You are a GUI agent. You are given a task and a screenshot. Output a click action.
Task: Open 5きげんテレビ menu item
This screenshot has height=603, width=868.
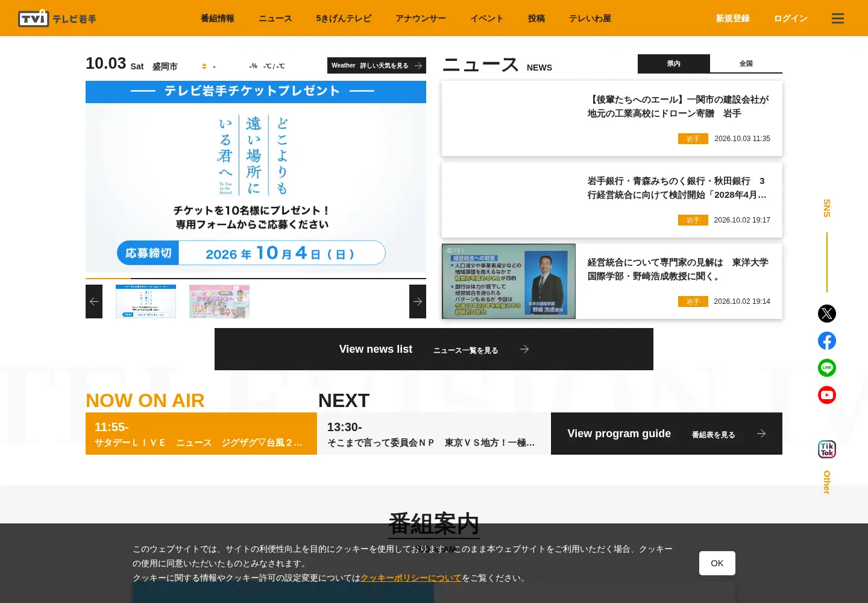[x=344, y=19]
